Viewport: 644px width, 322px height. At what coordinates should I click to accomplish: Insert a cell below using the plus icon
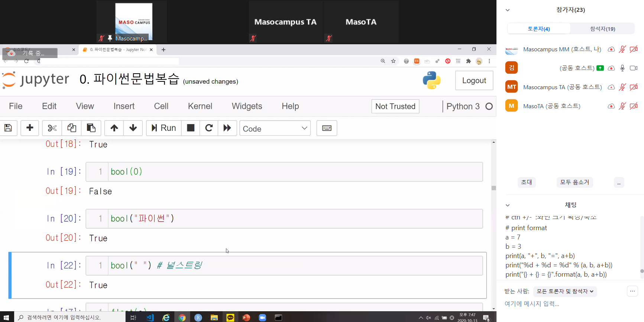pyautogui.click(x=30, y=128)
